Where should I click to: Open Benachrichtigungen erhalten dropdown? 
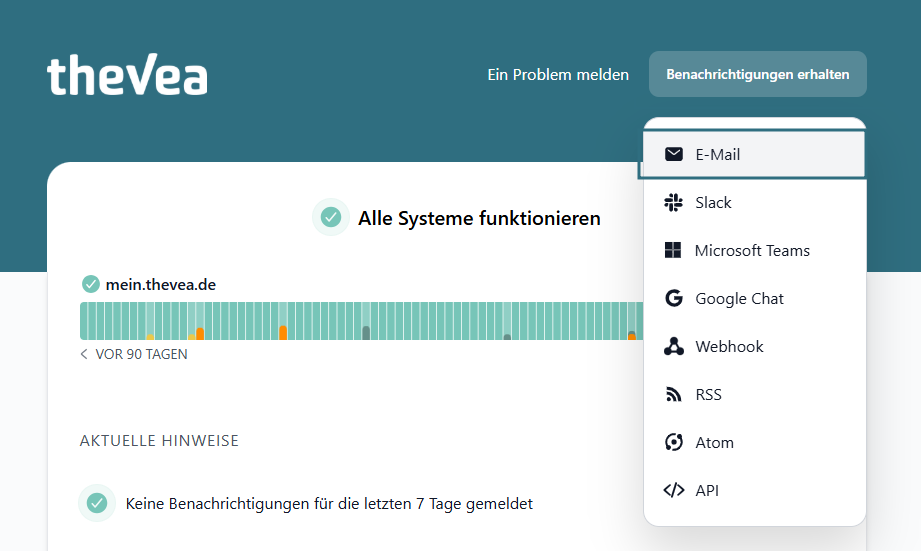[x=757, y=74]
